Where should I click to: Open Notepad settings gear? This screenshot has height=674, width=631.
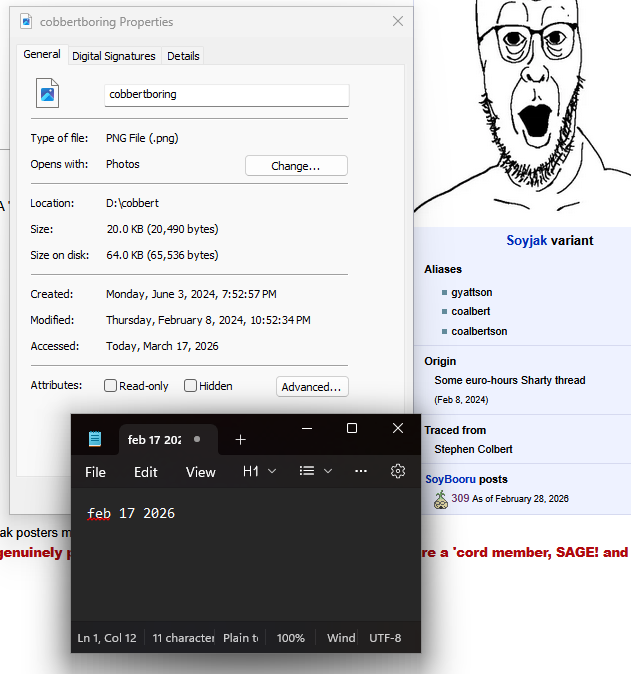[x=398, y=471]
